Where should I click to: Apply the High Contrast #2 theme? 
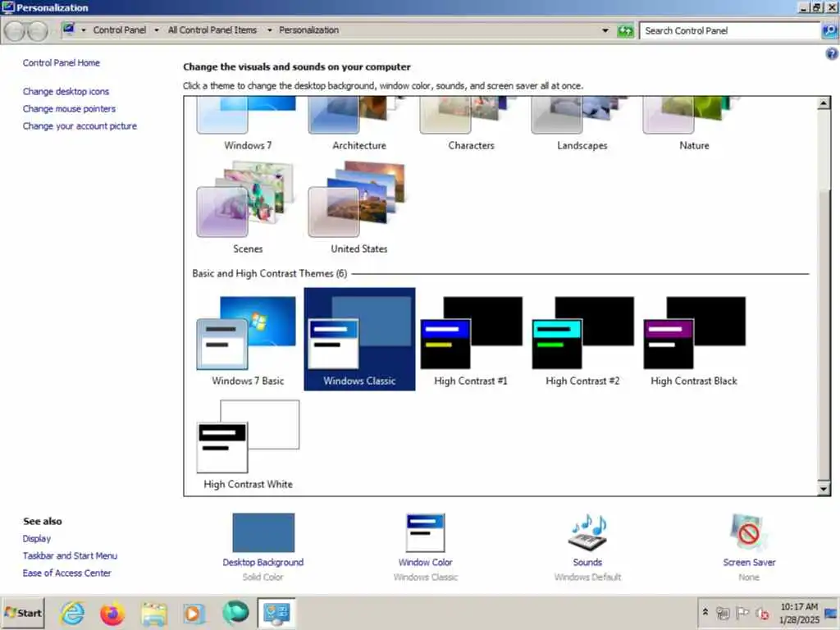pyautogui.click(x=582, y=340)
